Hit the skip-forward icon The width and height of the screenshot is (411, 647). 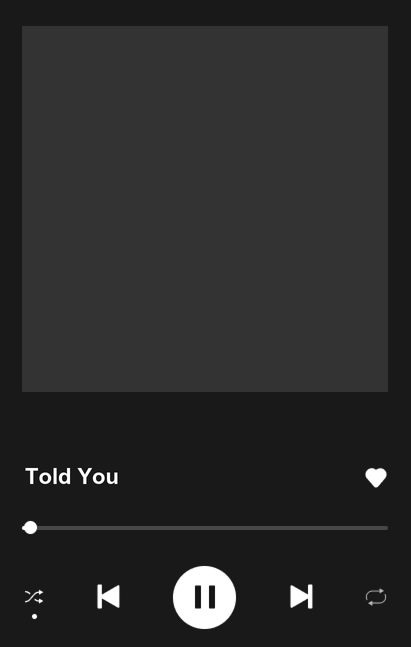coord(301,596)
